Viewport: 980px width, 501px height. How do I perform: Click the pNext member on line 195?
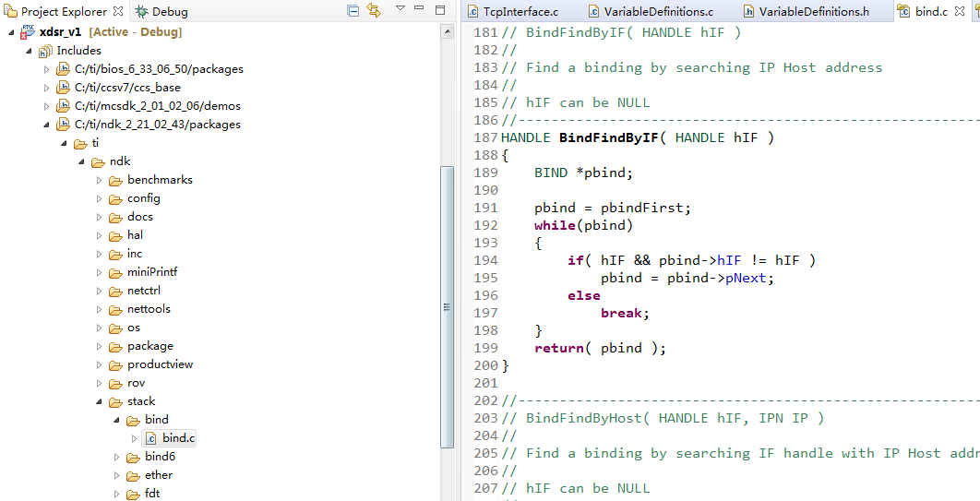746,278
